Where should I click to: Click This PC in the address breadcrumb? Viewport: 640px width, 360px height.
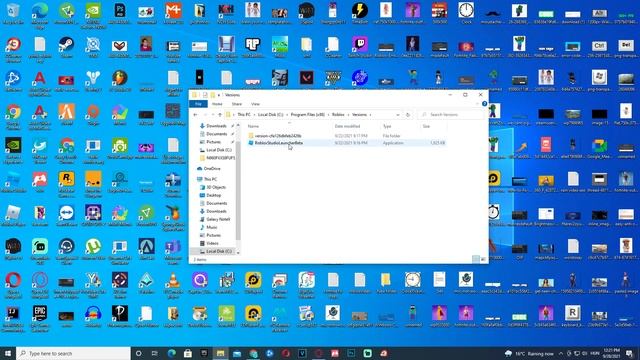244,115
